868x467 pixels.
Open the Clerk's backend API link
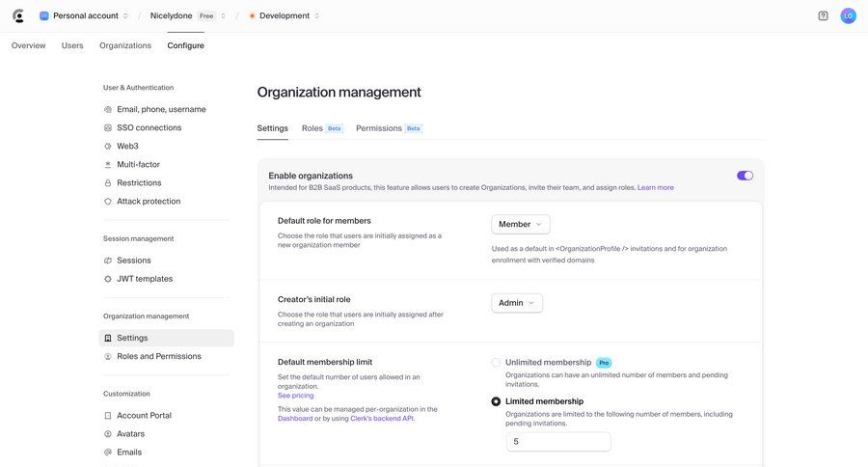[382, 419]
